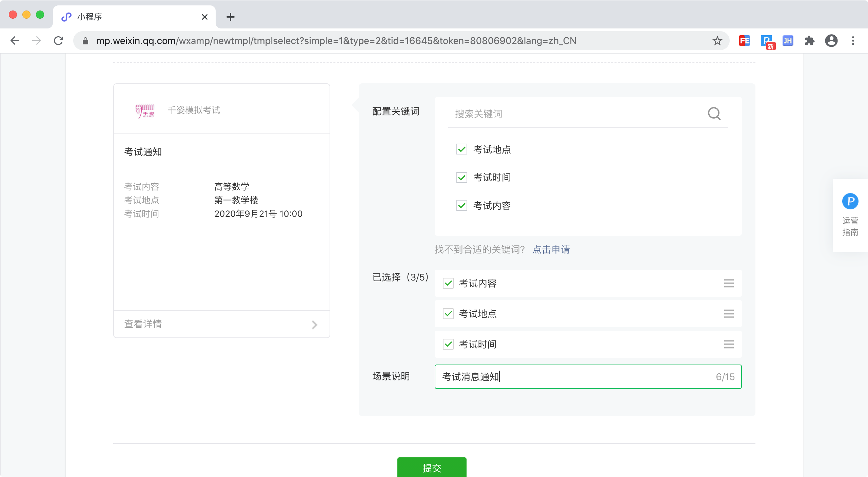Click the search magnifier icon
The height and width of the screenshot is (477, 868).
click(x=714, y=114)
